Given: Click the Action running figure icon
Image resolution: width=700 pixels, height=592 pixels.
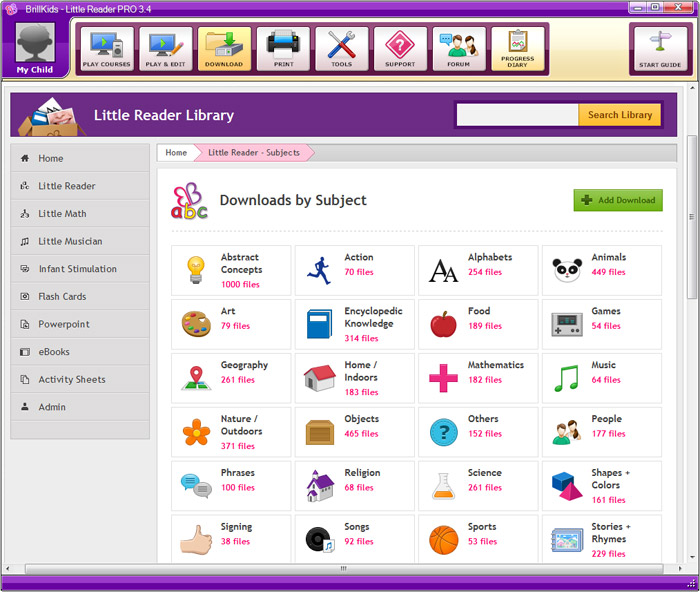Looking at the screenshot, I should 319,270.
